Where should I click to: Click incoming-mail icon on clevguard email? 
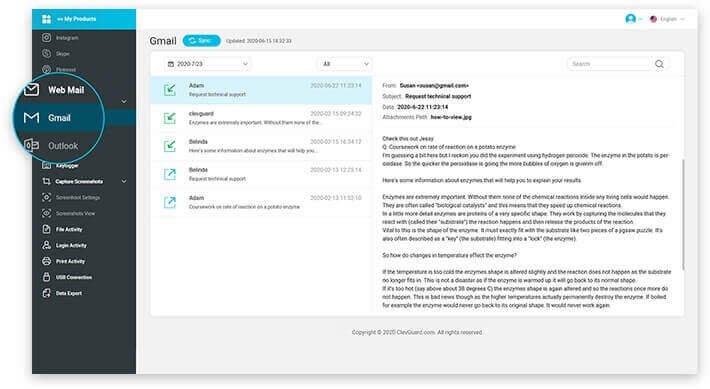click(170, 118)
